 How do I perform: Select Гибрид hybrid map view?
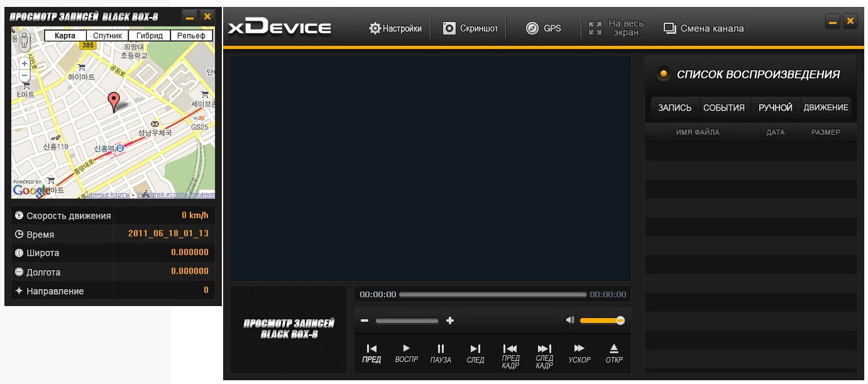(x=150, y=36)
